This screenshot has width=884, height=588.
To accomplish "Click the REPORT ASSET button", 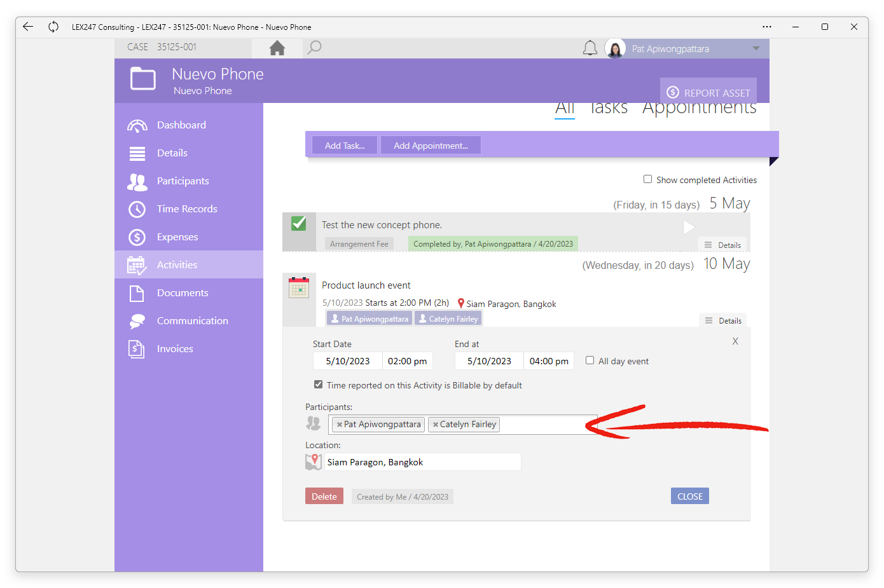I will pyautogui.click(x=708, y=92).
